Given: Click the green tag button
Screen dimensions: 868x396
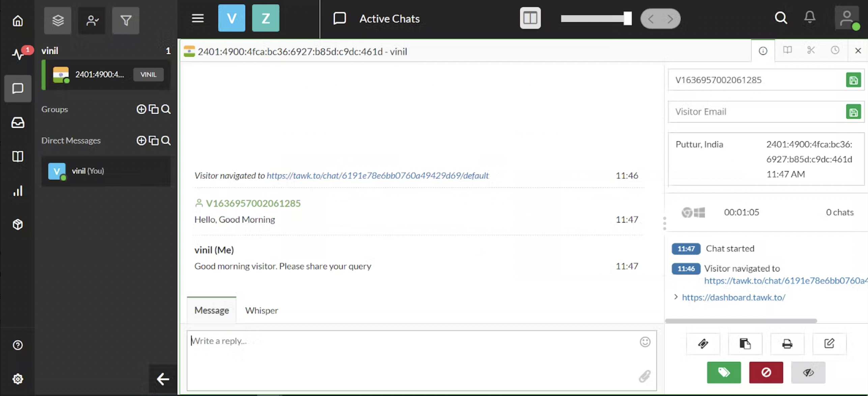Looking at the screenshot, I should coord(724,372).
